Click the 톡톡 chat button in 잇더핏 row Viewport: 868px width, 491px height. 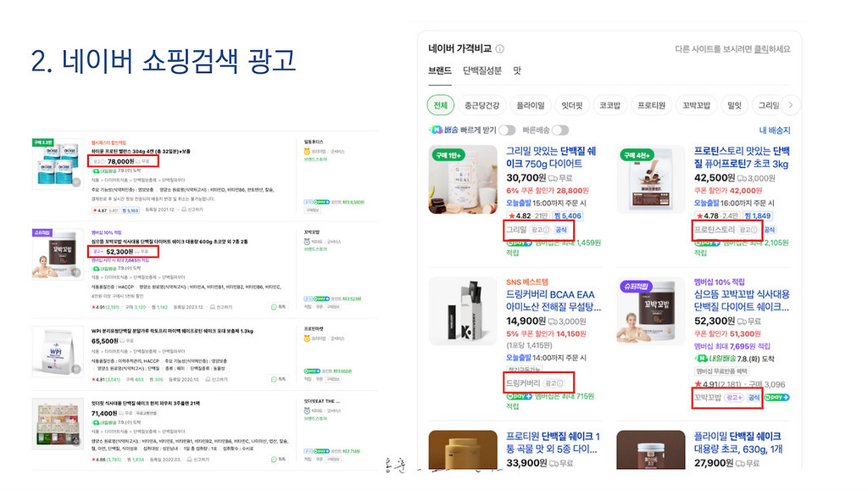[x=278, y=460]
